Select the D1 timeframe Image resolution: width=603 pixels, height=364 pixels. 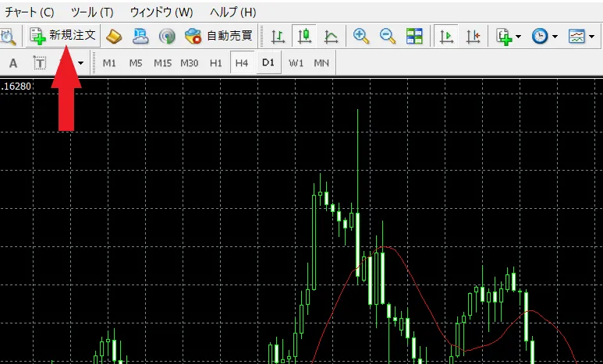[268, 62]
